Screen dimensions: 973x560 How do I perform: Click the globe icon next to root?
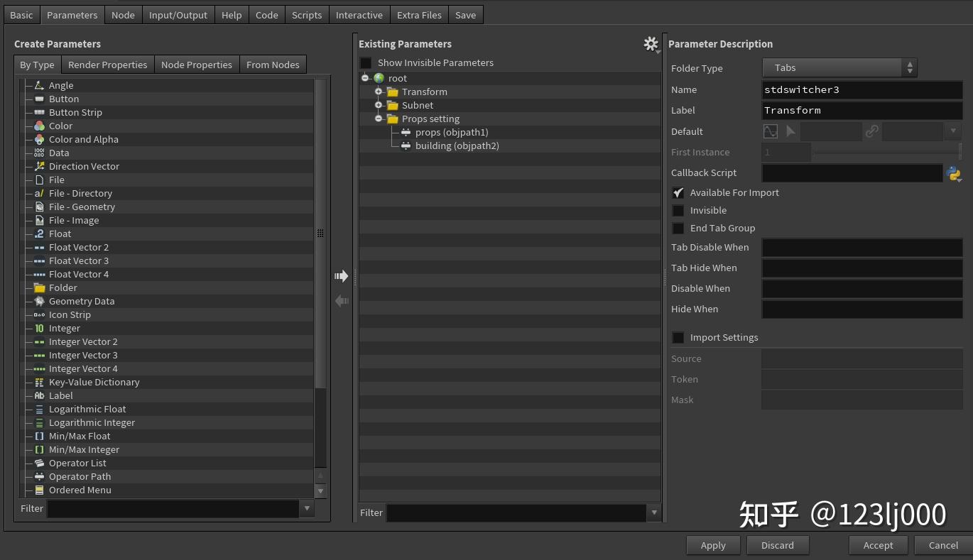click(378, 78)
